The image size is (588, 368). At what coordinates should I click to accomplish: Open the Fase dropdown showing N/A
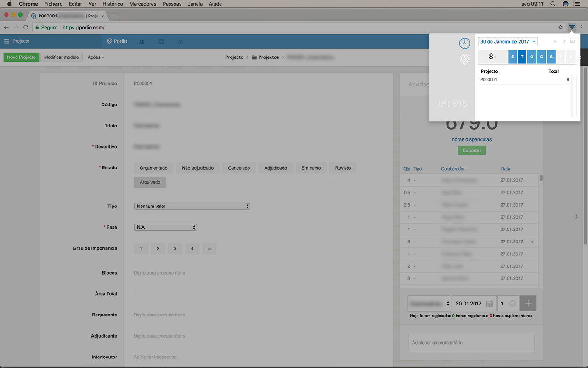point(165,227)
